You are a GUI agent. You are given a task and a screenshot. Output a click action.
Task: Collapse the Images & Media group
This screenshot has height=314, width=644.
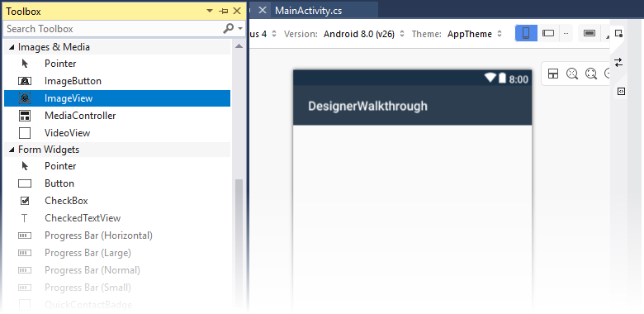[12, 47]
